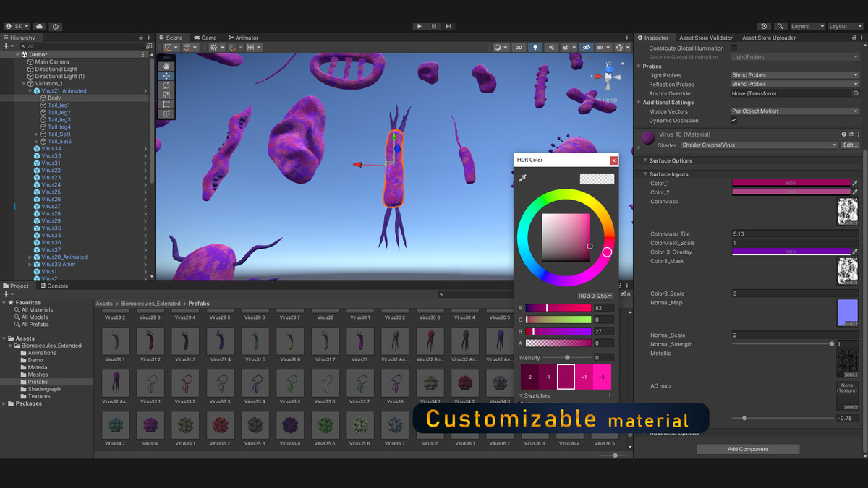Close the HDR Color window

(x=614, y=160)
